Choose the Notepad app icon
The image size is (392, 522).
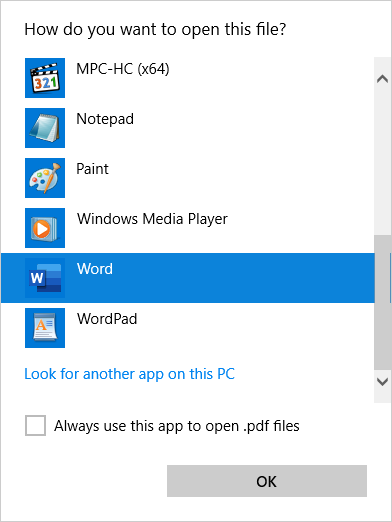coord(45,128)
